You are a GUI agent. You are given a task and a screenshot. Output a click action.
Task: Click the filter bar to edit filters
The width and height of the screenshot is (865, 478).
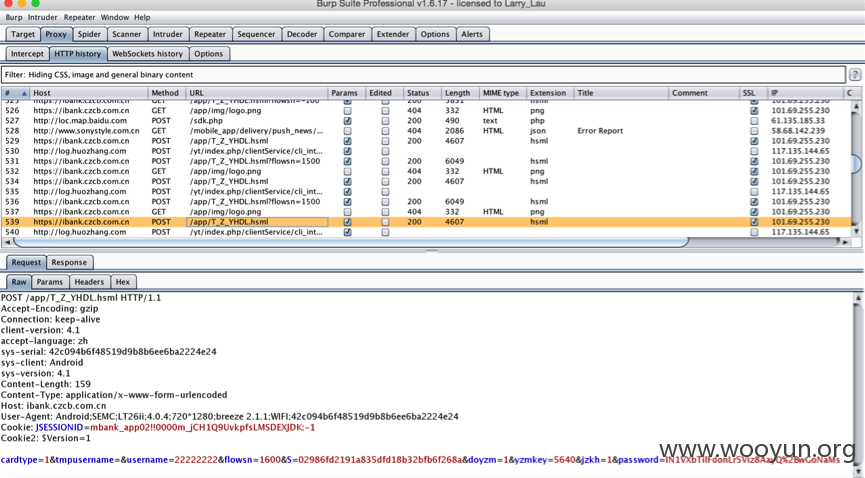tap(423, 75)
